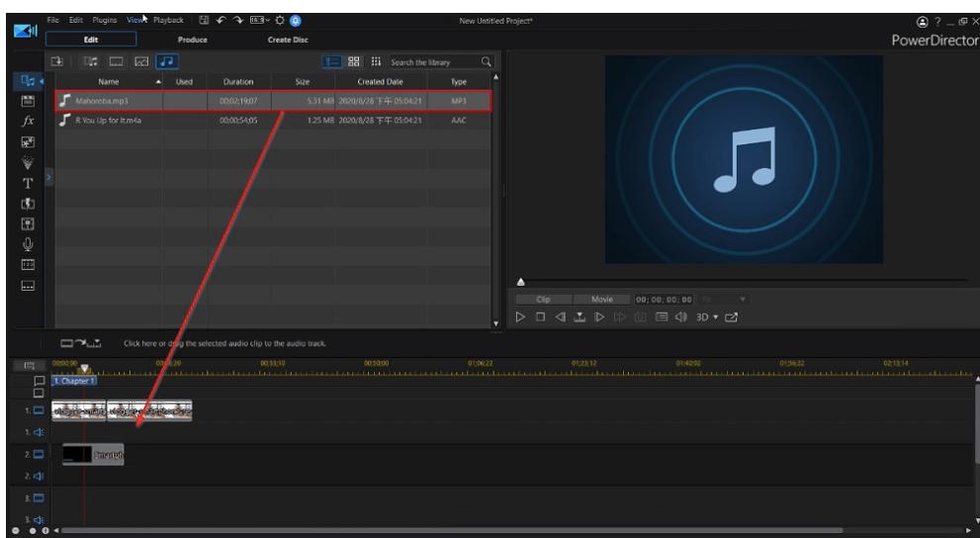Toggle video track 1 visibility
The image size is (980, 538).
(39, 410)
